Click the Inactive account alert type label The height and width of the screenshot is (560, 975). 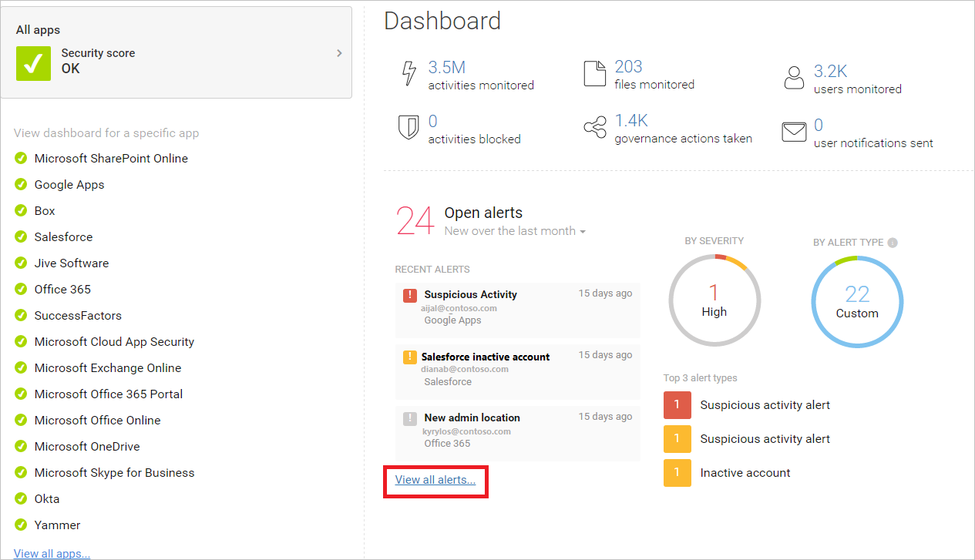745,473
